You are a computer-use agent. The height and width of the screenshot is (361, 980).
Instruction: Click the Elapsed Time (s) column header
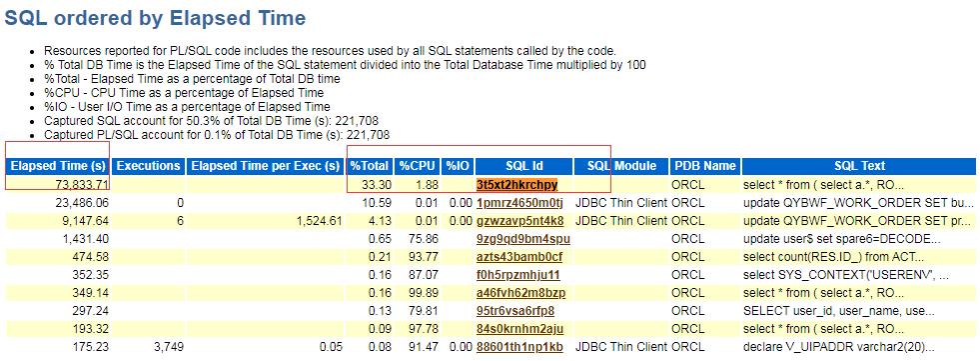(x=58, y=166)
